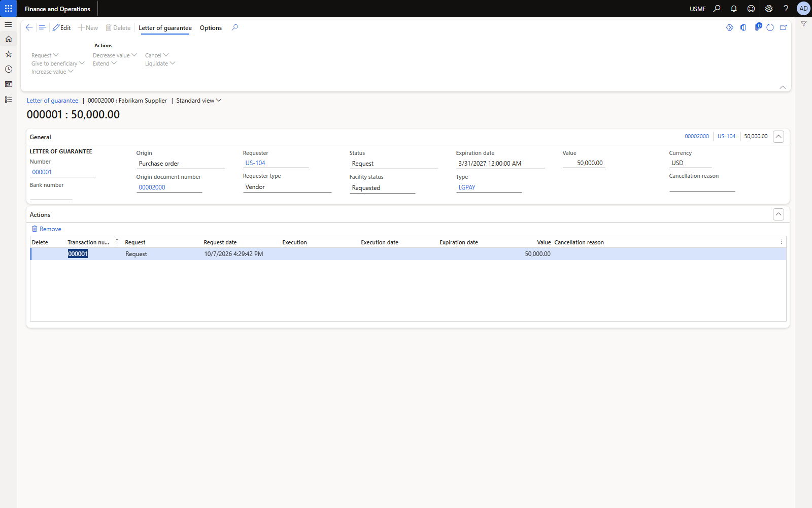Expand Decrease value dropdown
The width and height of the screenshot is (812, 508).
click(115, 55)
